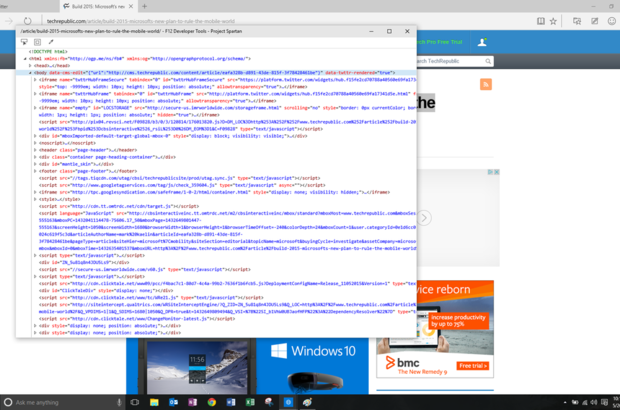Expand the mboxImported div node
This screenshot has width=620, height=410.
click(x=35, y=136)
